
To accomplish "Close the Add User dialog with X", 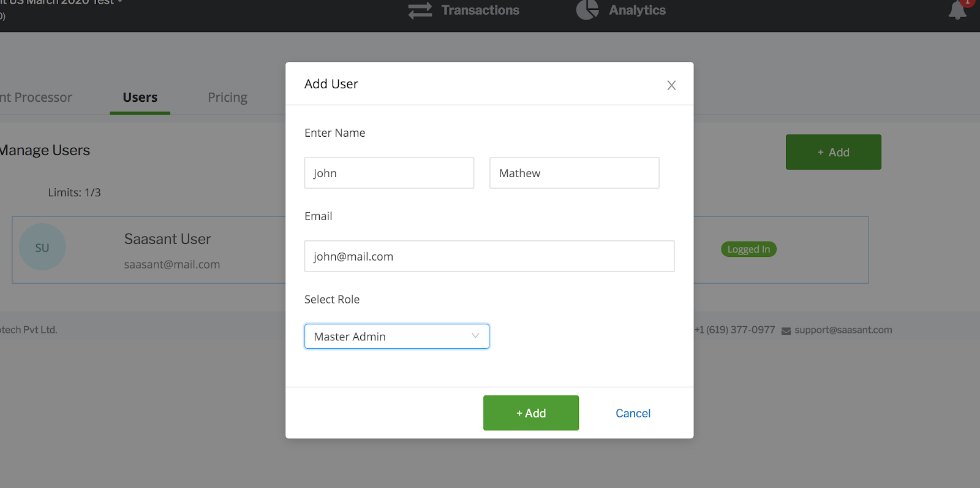I will tap(671, 85).
